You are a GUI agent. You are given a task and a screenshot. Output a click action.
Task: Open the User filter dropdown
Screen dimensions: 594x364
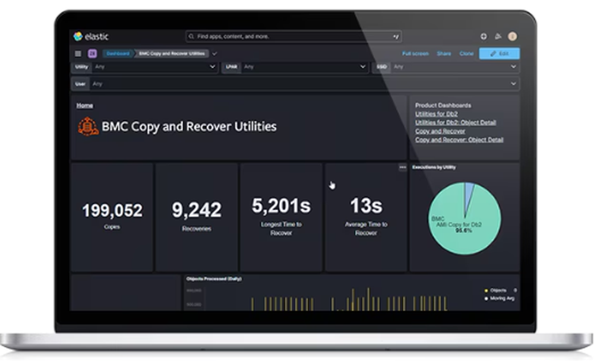click(x=295, y=84)
